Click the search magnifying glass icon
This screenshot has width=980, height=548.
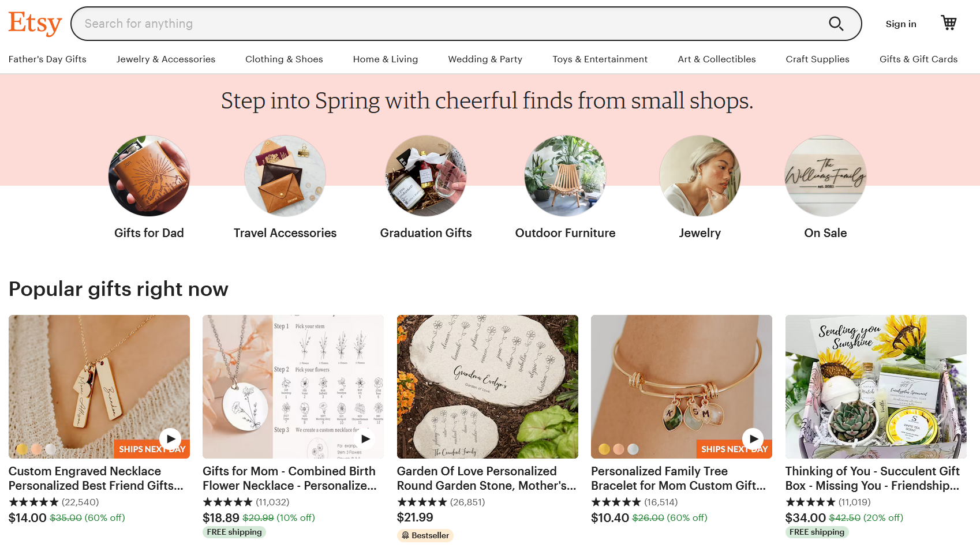tap(836, 24)
